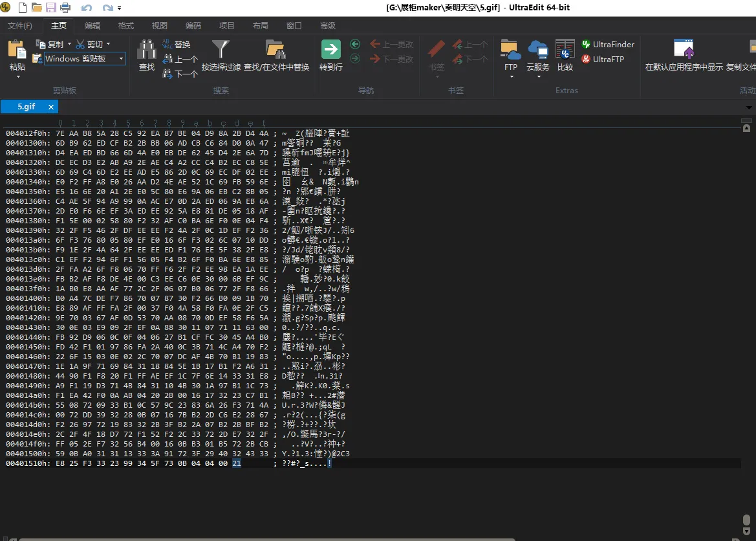This screenshot has width=756, height=541.
Task: Expand the 书签 dropdown arrow
Action: [x=437, y=76]
